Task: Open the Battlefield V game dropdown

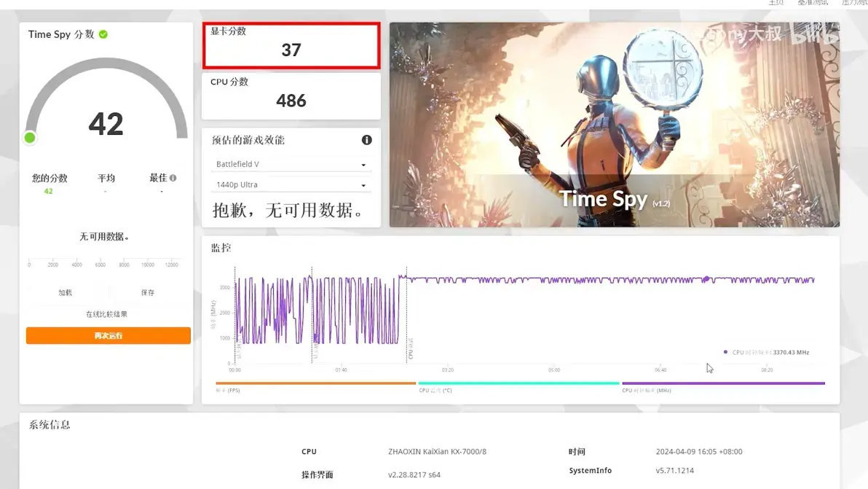Action: coord(291,165)
